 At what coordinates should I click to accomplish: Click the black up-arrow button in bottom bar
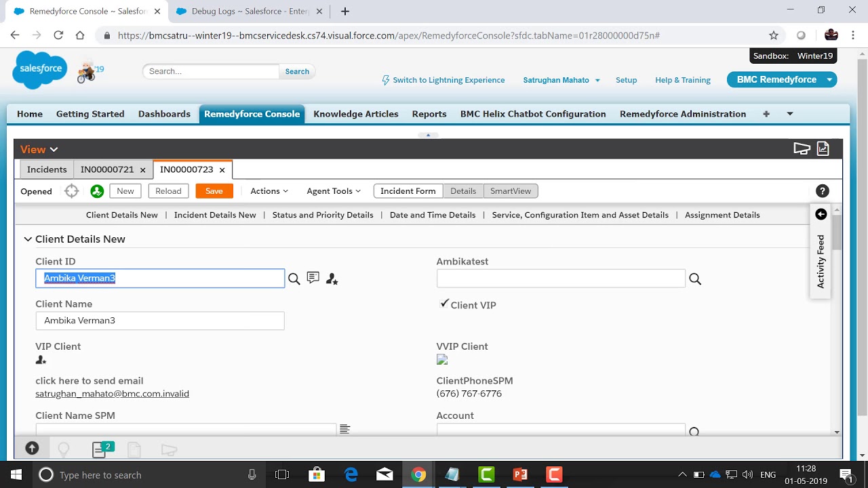pos(32,448)
